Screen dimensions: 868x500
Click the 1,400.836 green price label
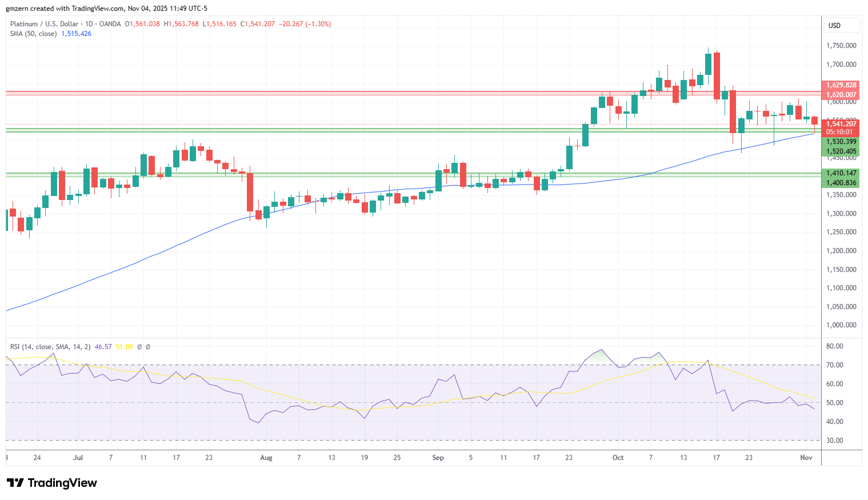(841, 183)
